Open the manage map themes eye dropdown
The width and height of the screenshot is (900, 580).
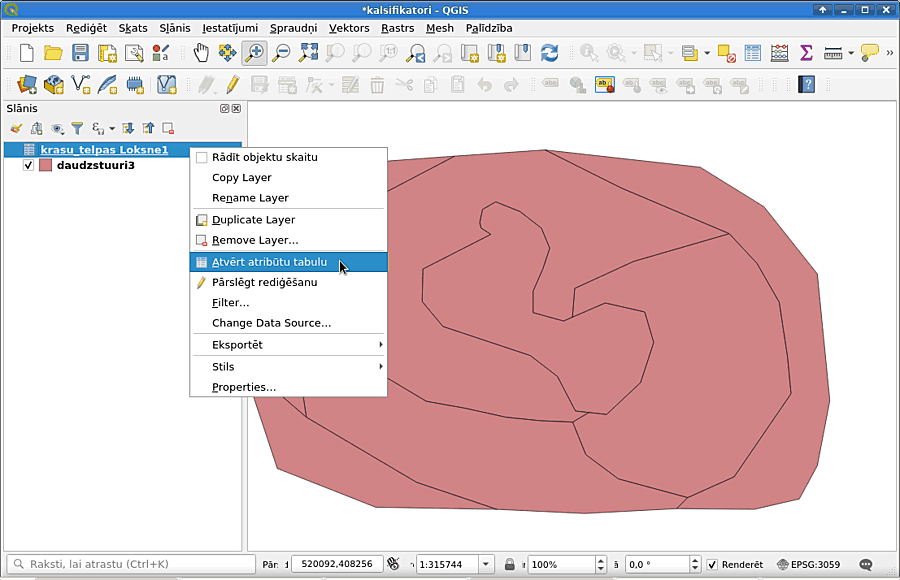57,129
